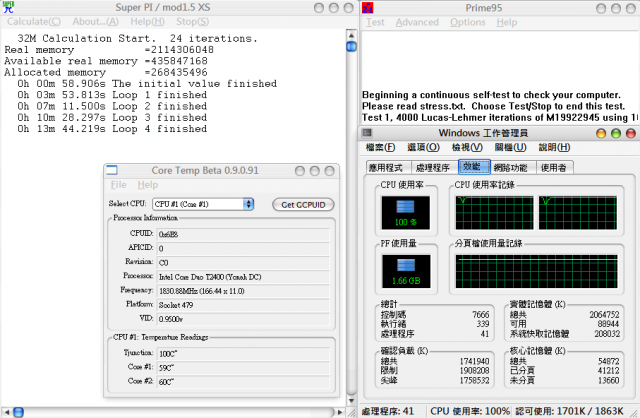Click the first CPU usage history graph
640x418 pixels.
tap(494, 213)
